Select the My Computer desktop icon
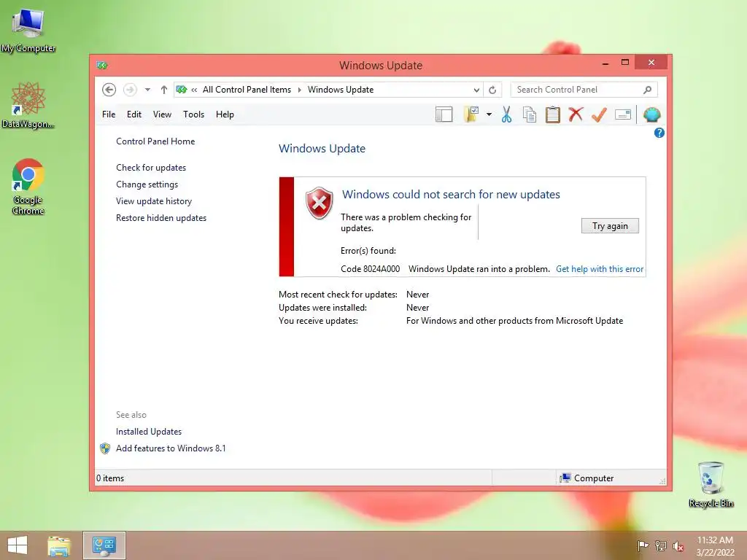Screen dimensions: 747x560 click(28, 29)
